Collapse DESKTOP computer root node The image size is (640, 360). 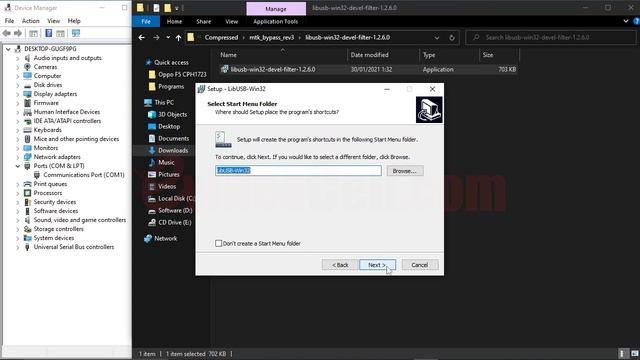coord(8,49)
